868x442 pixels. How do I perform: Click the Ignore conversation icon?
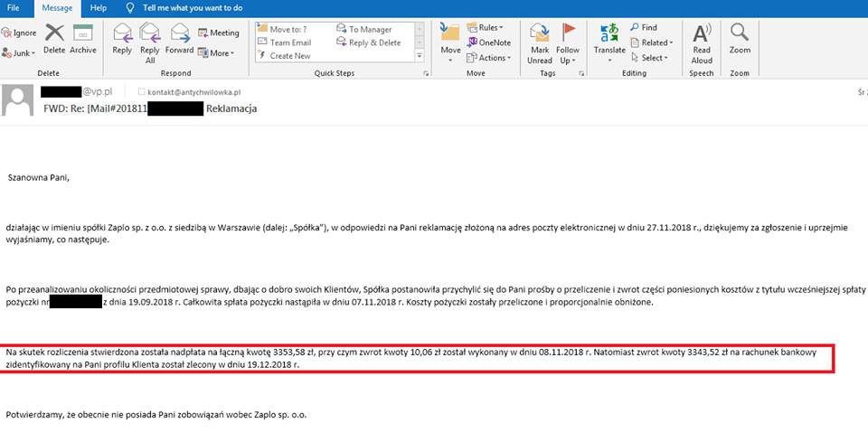[19, 33]
